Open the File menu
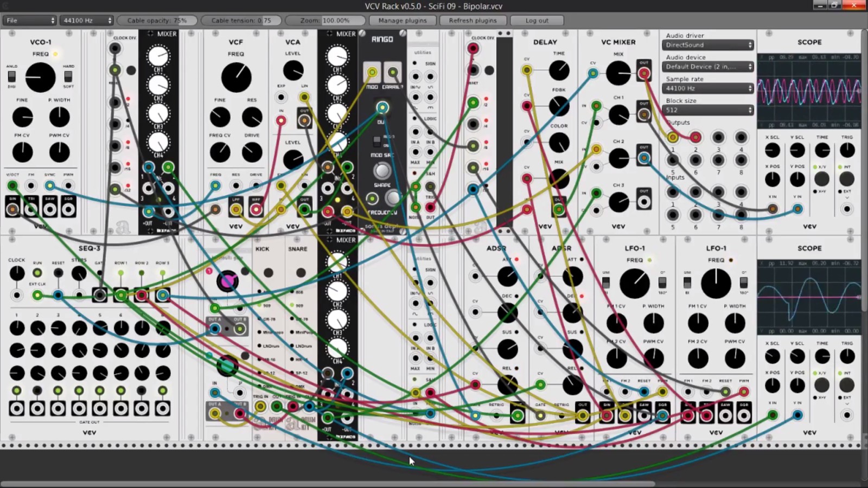868x488 pixels. (x=29, y=21)
